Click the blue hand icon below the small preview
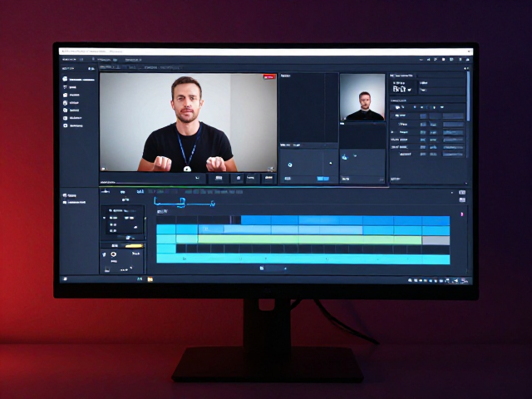532x399 pixels. 345,157
